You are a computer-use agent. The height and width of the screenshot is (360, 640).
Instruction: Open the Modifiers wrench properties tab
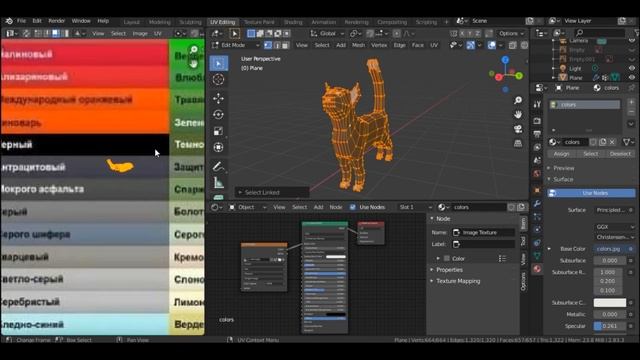click(537, 203)
